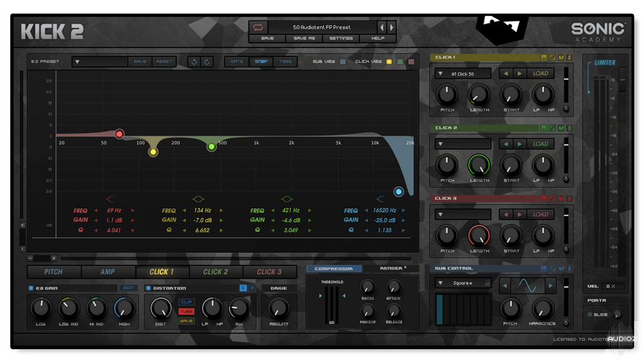644x362 pixels.
Task: Open the Click 3 sample dropdown
Action: point(463,215)
